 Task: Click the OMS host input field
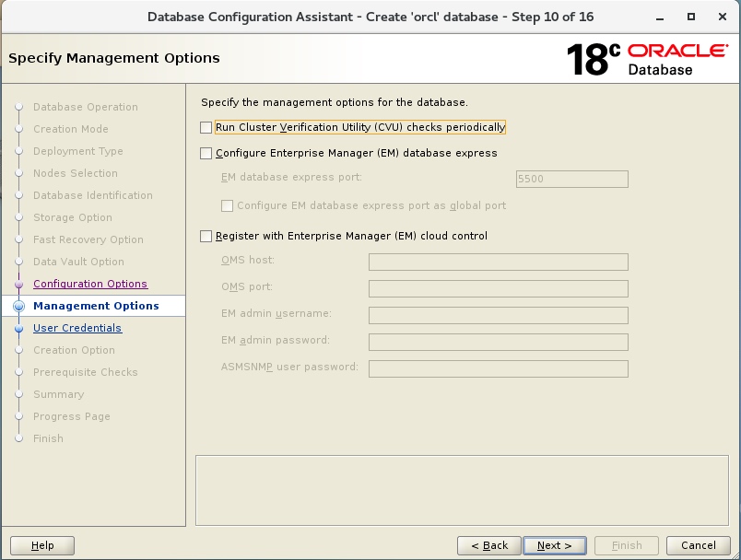(x=498, y=262)
